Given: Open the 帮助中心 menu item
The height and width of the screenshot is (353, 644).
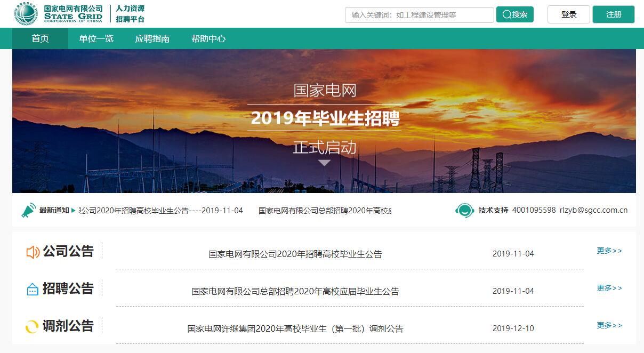Looking at the screenshot, I should [x=208, y=38].
